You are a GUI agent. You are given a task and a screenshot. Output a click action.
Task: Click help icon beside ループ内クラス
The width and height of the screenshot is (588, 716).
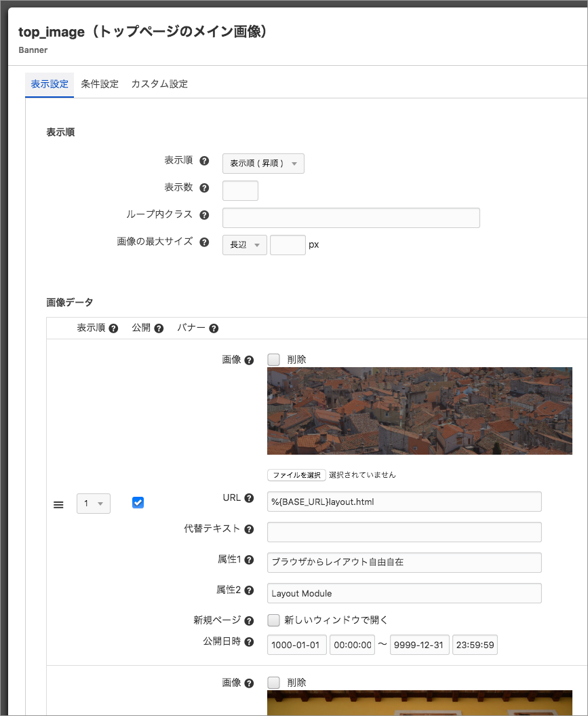204,215
